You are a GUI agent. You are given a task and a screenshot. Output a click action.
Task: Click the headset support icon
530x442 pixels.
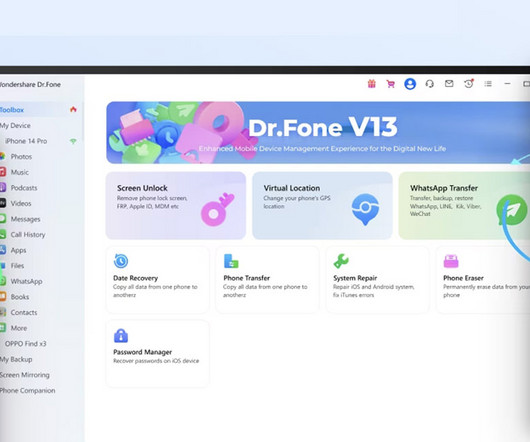click(x=430, y=84)
